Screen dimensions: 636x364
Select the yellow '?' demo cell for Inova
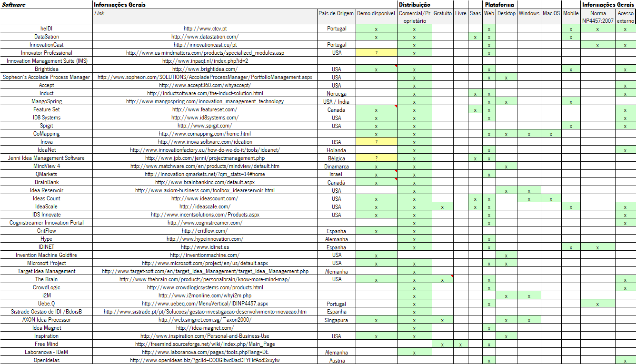pyautogui.click(x=376, y=142)
